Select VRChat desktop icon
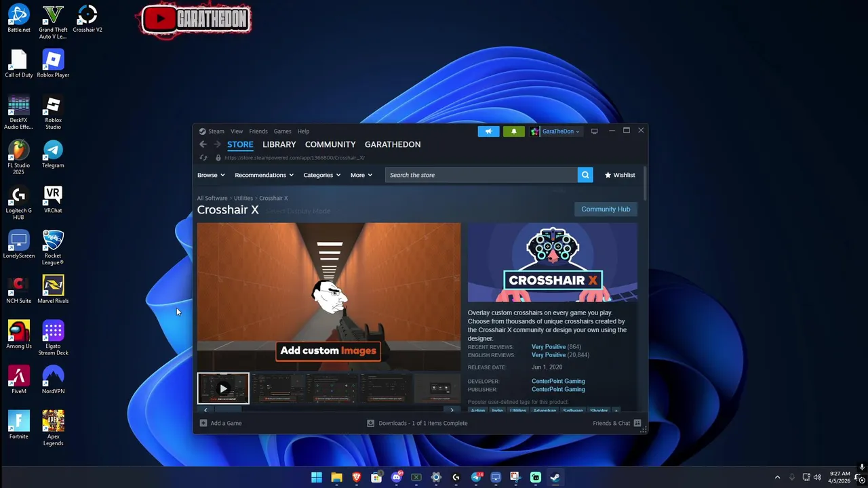 tap(53, 200)
